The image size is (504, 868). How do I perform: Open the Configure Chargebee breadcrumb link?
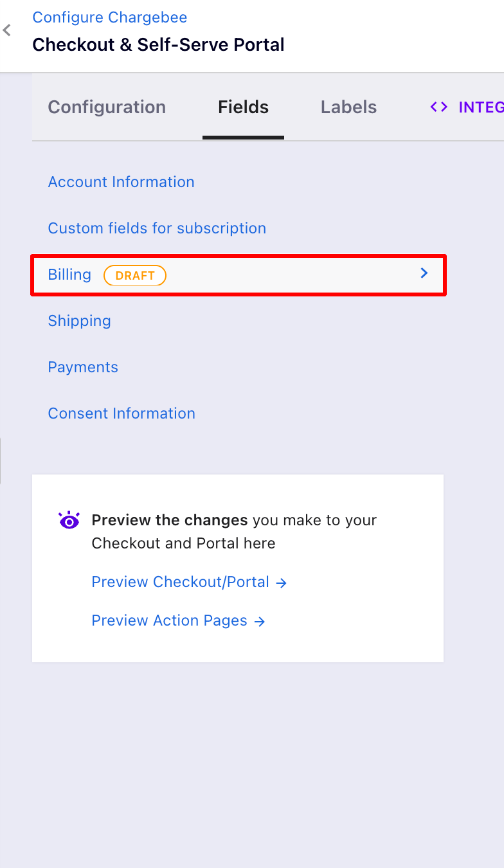click(x=110, y=17)
